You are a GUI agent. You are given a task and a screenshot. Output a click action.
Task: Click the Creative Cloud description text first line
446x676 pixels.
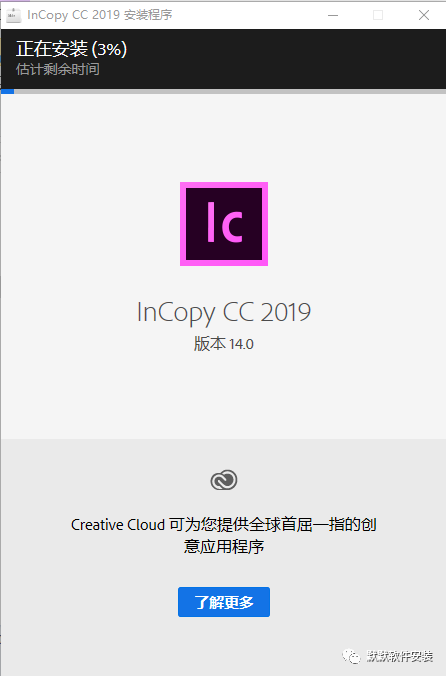224,524
